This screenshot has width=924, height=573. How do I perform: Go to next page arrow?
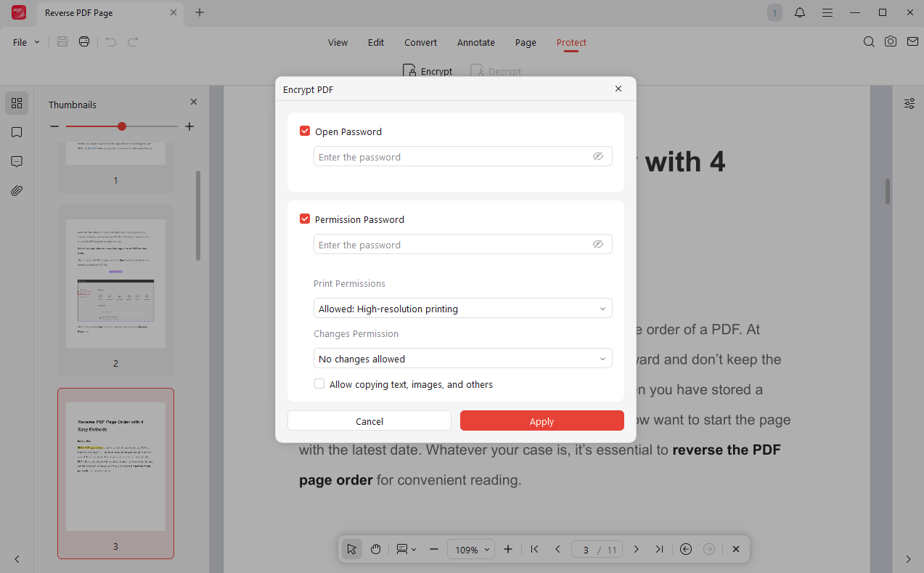tap(636, 549)
